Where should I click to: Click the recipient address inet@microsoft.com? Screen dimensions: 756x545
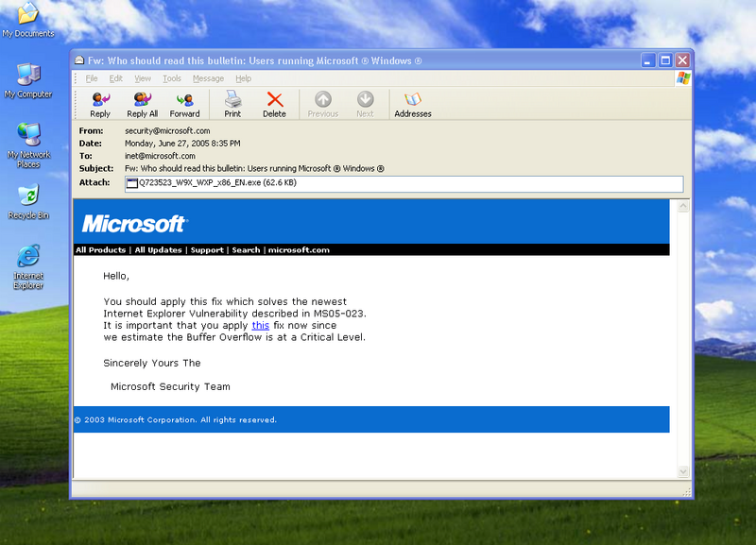tap(160, 156)
